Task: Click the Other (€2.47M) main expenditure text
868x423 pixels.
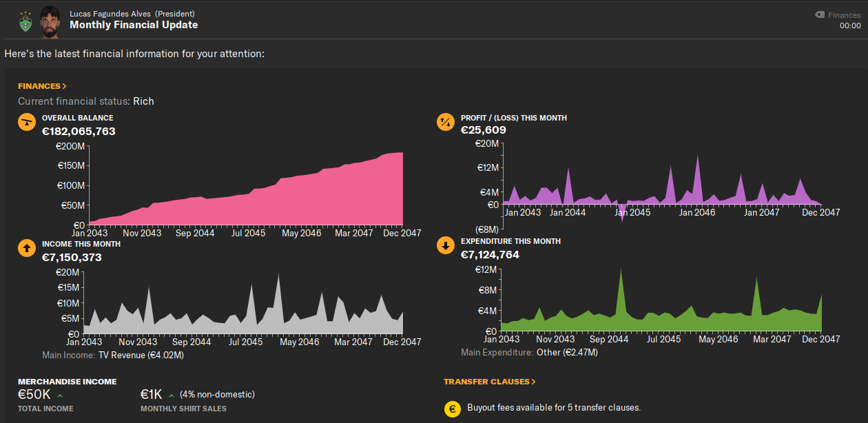Action: pos(566,352)
